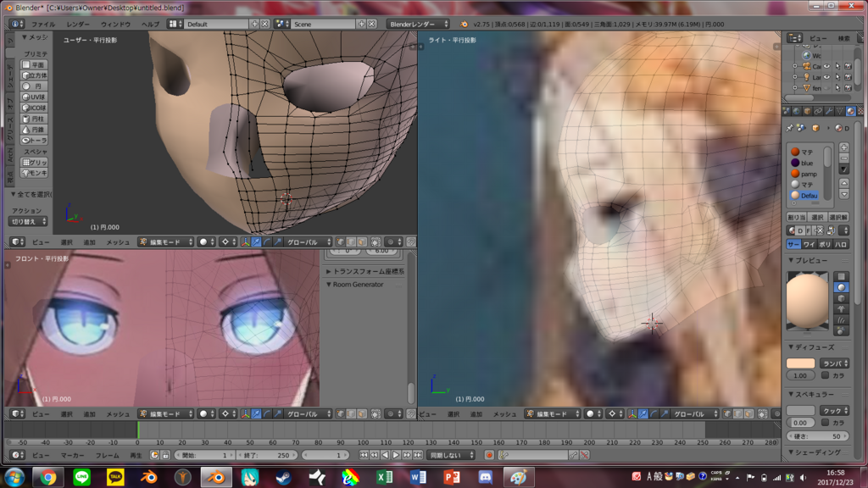Add a Monkey (モンキ) primitive
Viewport: 868px width, 488px height.
[x=34, y=173]
